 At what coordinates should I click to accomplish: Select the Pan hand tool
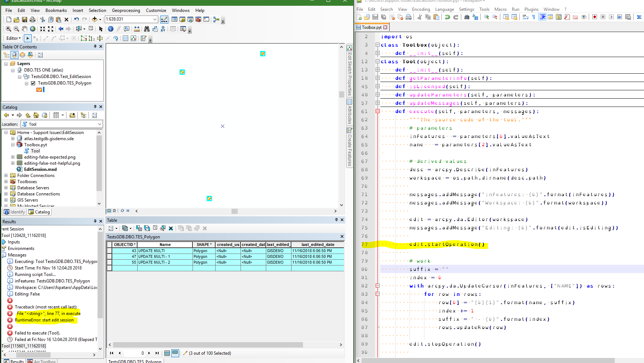(25, 29)
